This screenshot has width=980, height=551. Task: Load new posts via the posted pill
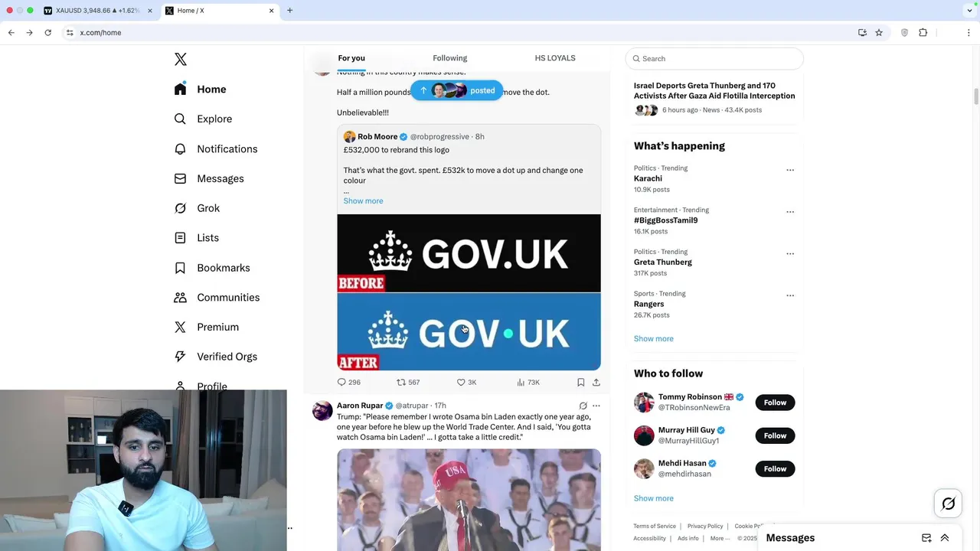pyautogui.click(x=457, y=90)
